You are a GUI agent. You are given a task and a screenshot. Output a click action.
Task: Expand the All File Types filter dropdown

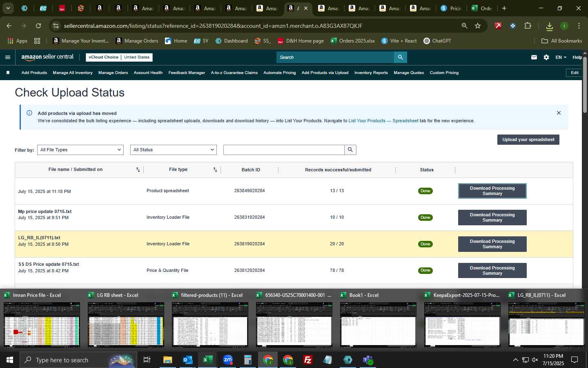tap(80, 150)
